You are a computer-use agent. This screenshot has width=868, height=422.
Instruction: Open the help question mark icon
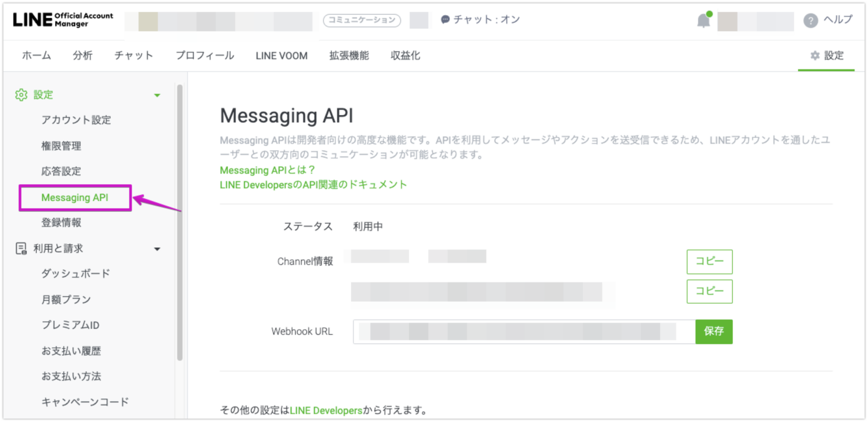(810, 20)
